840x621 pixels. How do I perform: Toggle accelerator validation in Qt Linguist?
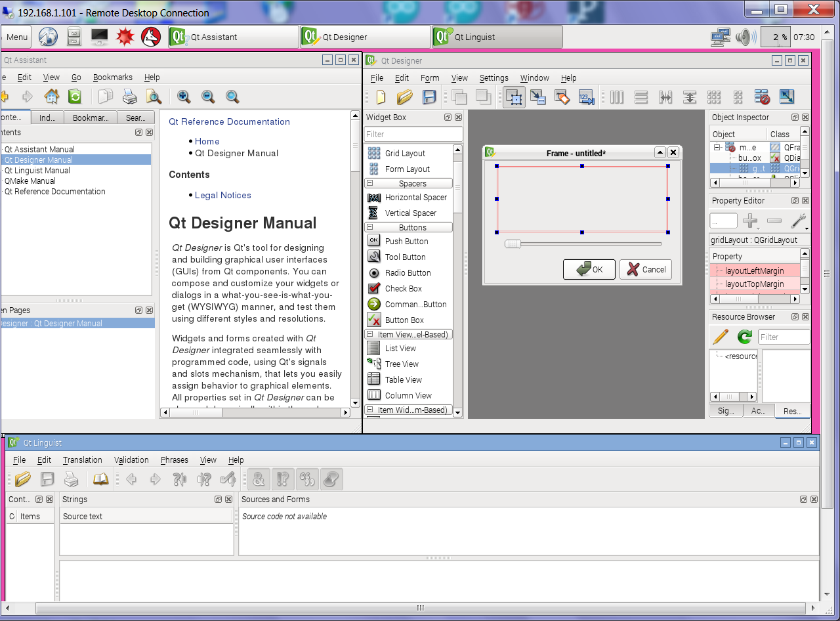(x=259, y=479)
